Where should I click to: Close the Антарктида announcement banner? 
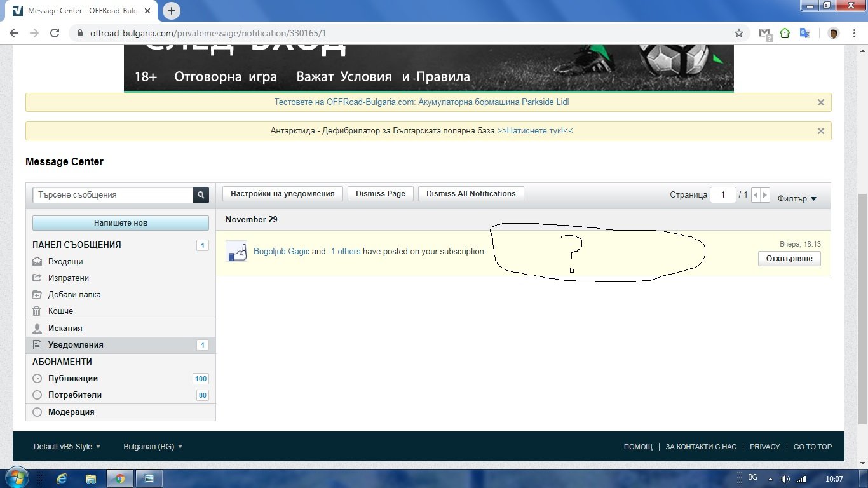pos(820,131)
